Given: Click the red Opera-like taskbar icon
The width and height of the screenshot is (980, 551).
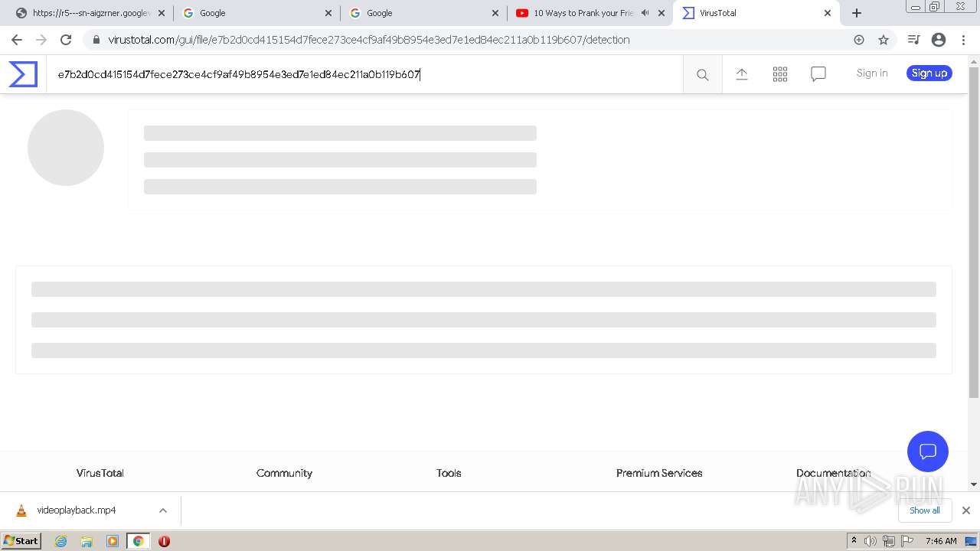Looking at the screenshot, I should click(164, 541).
